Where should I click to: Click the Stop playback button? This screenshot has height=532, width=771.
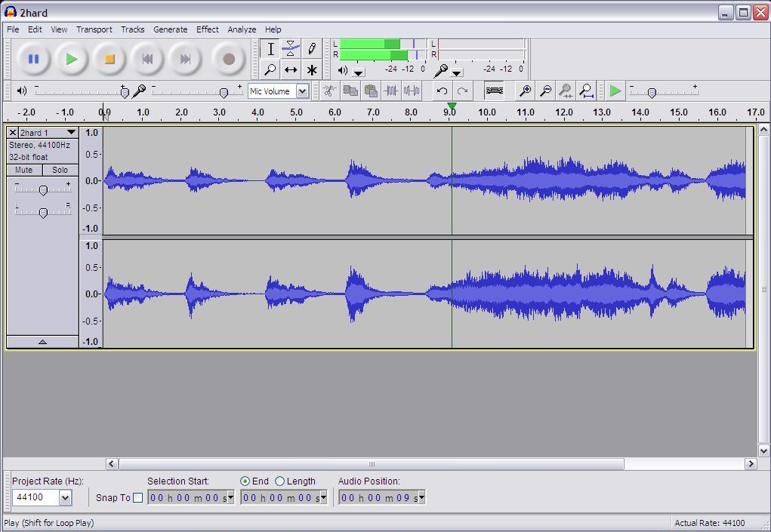point(109,59)
